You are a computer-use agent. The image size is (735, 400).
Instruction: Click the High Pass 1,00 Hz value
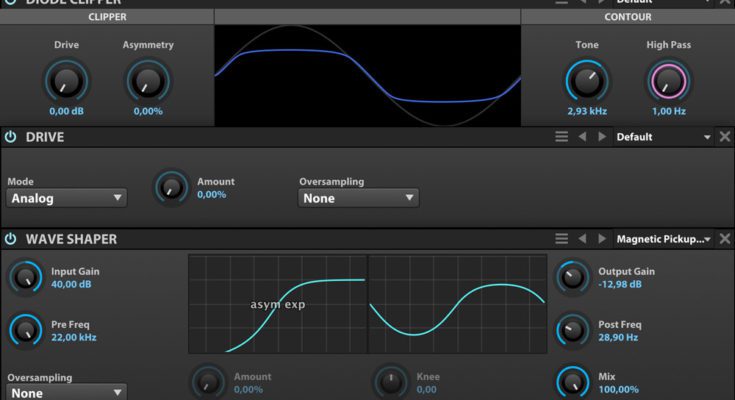[x=668, y=112]
